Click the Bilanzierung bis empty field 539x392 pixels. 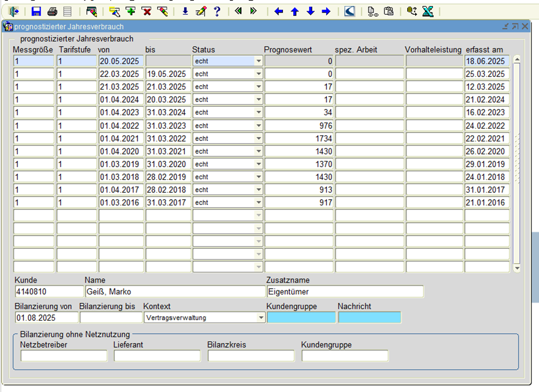click(x=111, y=317)
